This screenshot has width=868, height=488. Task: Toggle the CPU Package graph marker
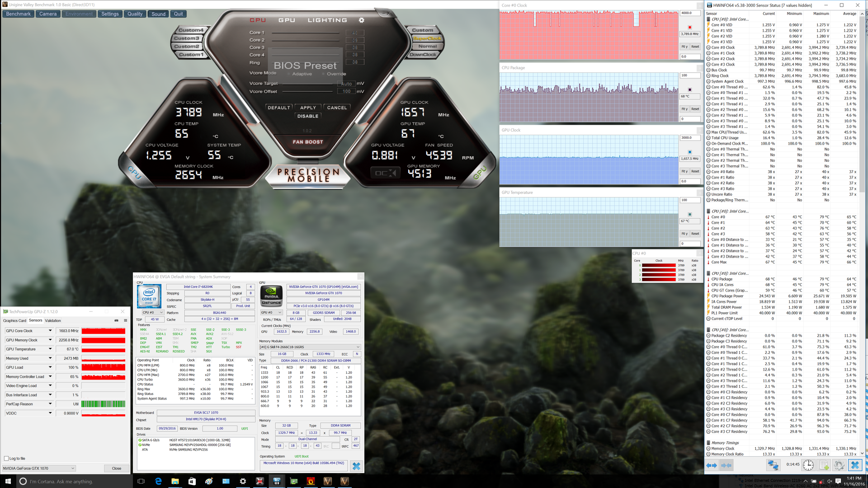click(689, 90)
